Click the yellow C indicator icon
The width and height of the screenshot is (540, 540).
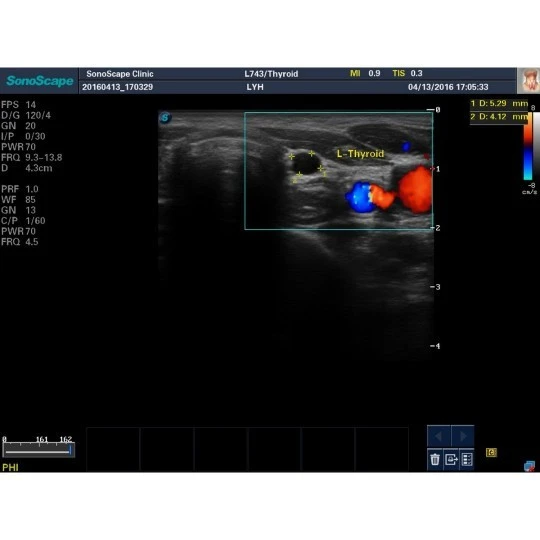[491, 453]
